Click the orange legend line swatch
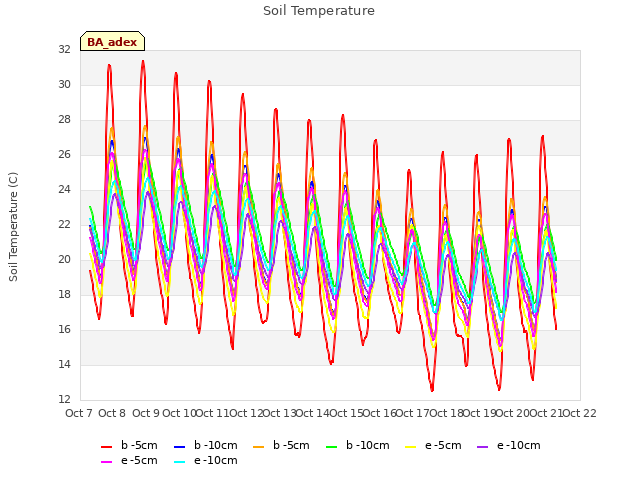 pyautogui.click(x=258, y=447)
